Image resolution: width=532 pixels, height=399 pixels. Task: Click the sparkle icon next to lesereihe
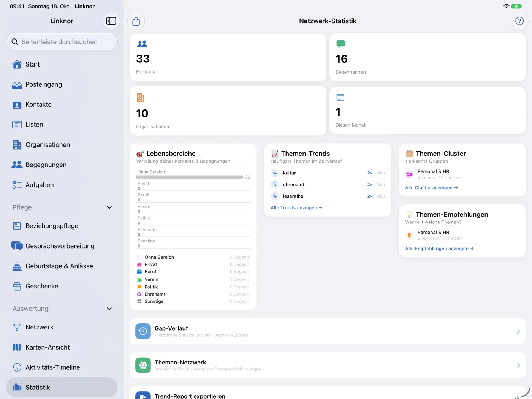click(275, 196)
